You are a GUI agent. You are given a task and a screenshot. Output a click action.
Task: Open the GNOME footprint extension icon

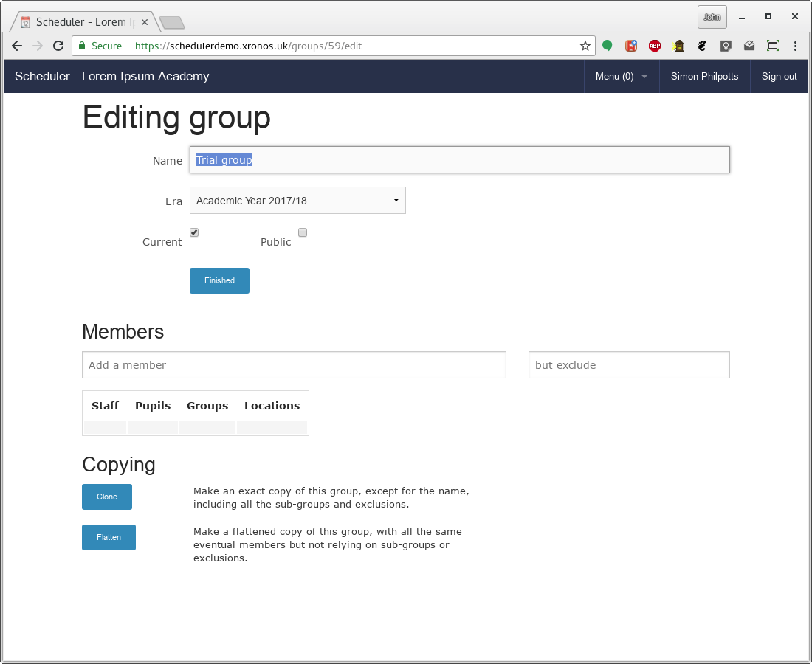702,46
